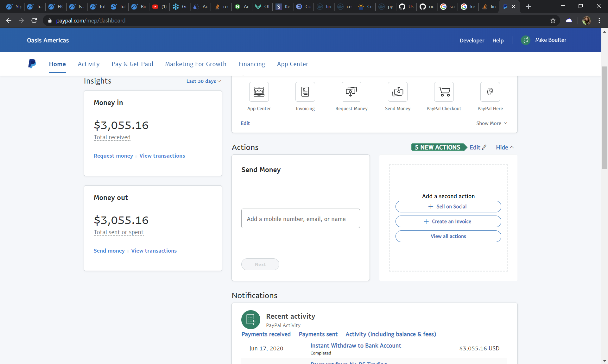View transactions under Money out

point(154,251)
